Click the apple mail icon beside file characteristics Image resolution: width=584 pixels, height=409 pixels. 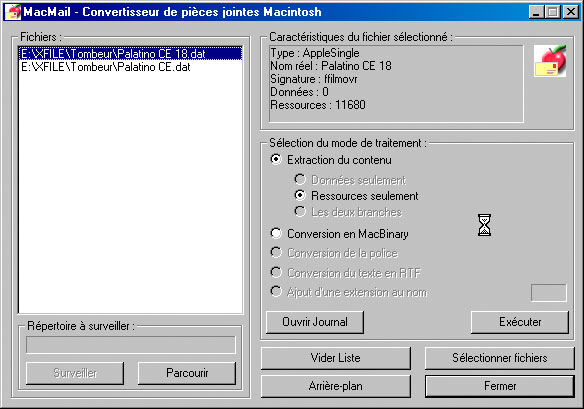[x=550, y=61]
